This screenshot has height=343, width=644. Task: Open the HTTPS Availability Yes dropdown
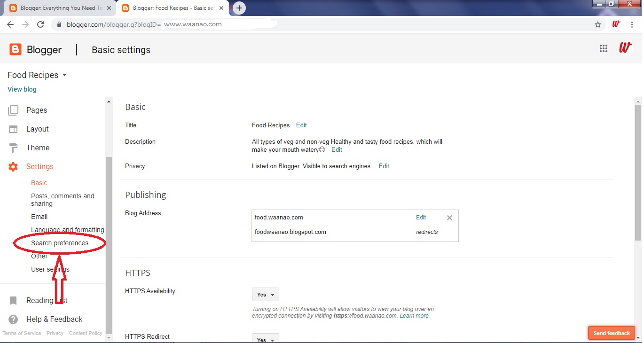pos(266,295)
